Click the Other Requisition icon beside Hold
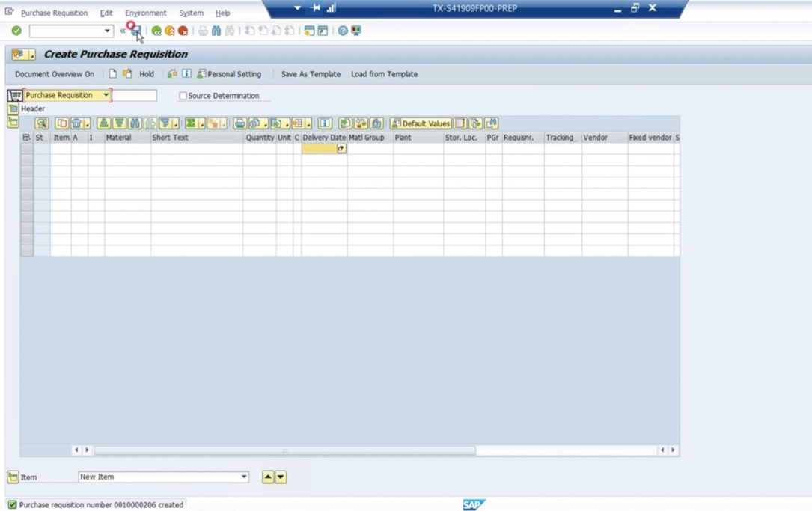This screenshot has height=511, width=812. click(x=127, y=74)
